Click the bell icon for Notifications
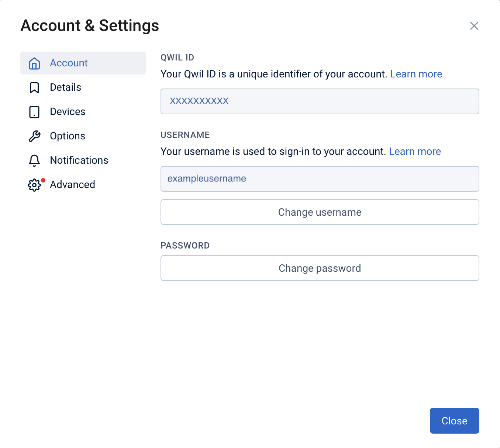Screen dimensions: 500x448 34,160
